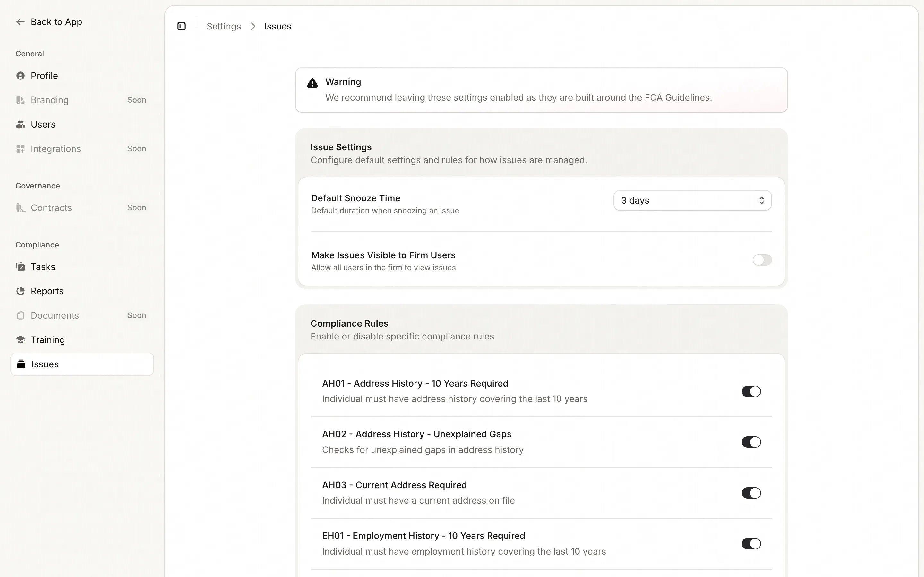Viewport: 924px width, 577px height.
Task: Select the Profile icon in sidebar
Action: (20, 76)
